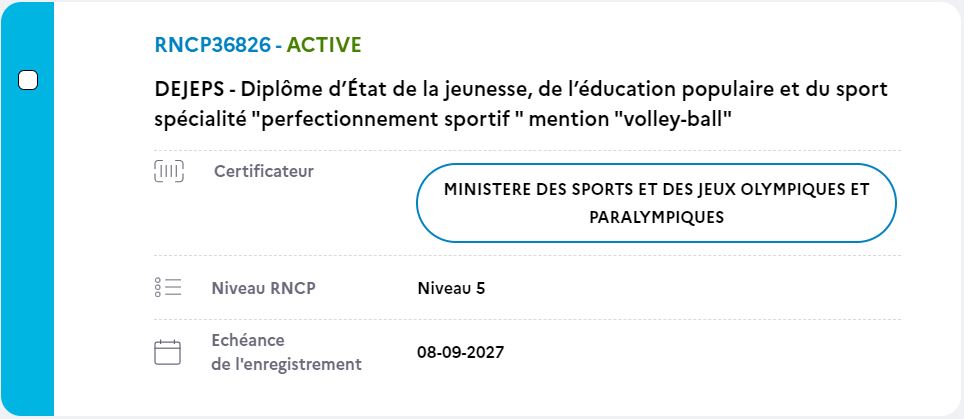Open the DEJEPS diploma title
Screen dimensions: 964x419
click(521, 104)
